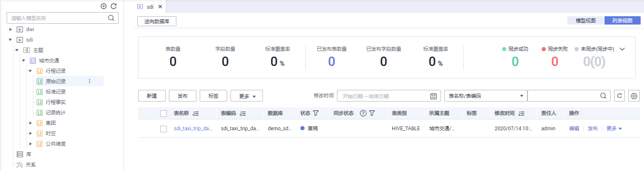Screen dimensions: 644x171
Task: Switch to the sdi tab
Action: pos(150,7)
